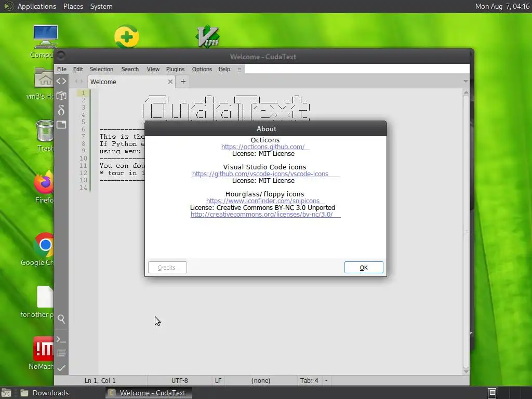The height and width of the screenshot is (399, 532).
Task: Open the Project Manager box icon in sidebar
Action: [61, 96]
